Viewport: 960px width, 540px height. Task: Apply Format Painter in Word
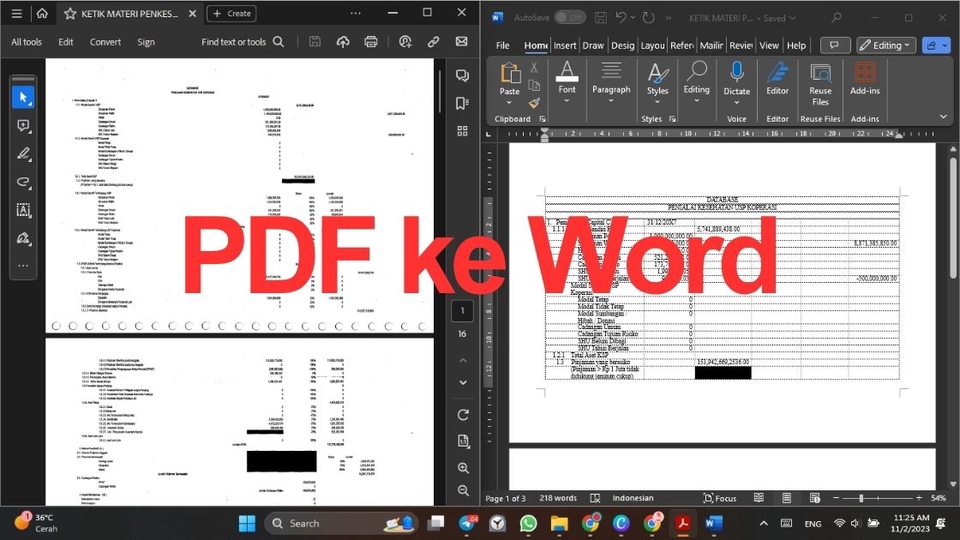534,103
